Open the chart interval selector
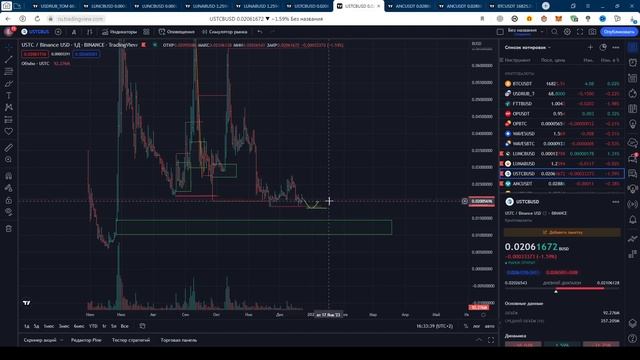 pyautogui.click(x=74, y=32)
